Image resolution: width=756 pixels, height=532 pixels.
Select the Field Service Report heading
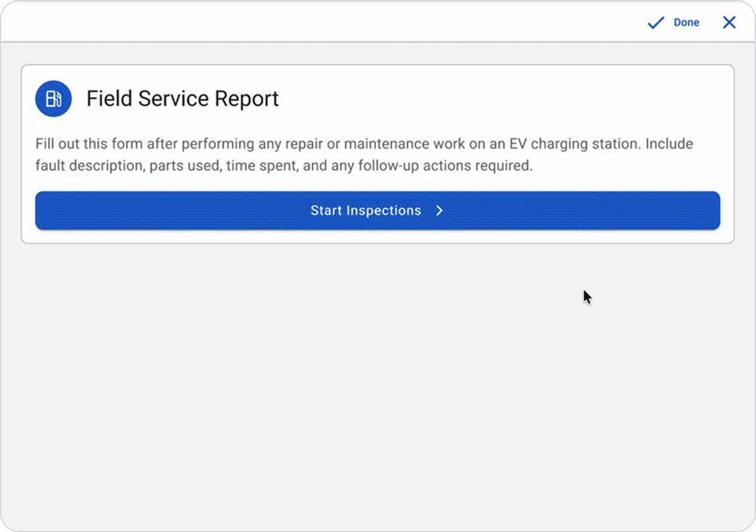[x=183, y=99]
